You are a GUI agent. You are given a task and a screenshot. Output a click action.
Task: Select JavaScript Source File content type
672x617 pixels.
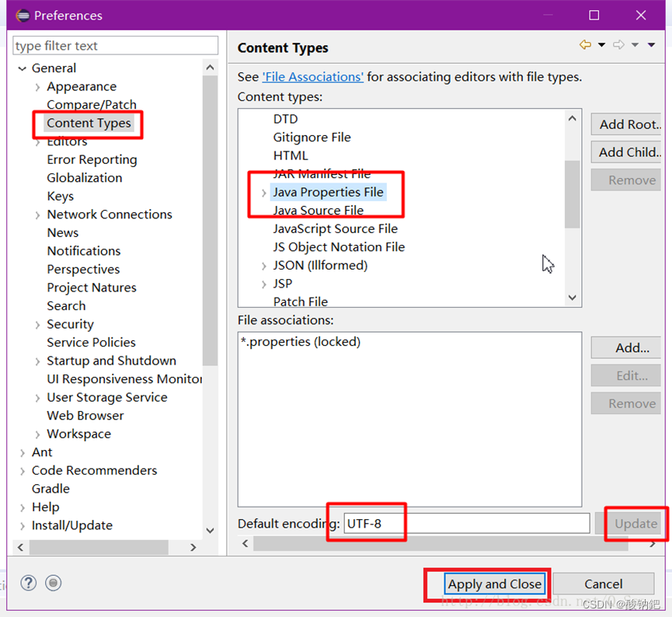pyautogui.click(x=336, y=229)
